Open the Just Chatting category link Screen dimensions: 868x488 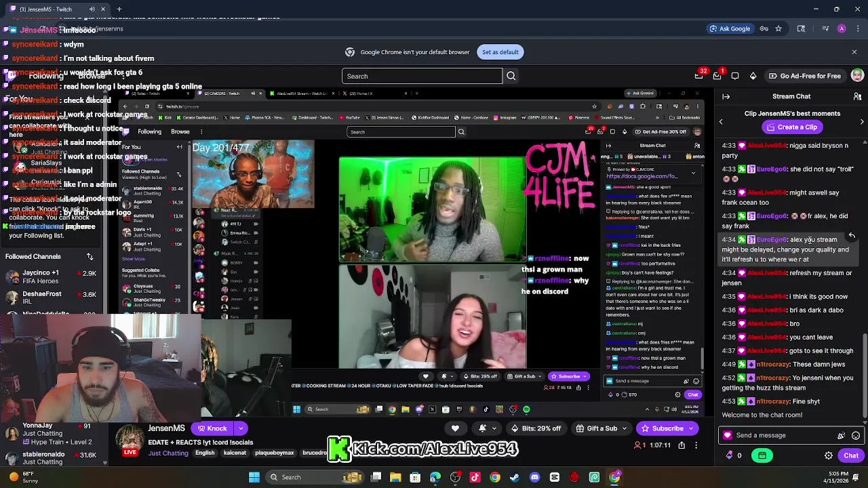(168, 453)
